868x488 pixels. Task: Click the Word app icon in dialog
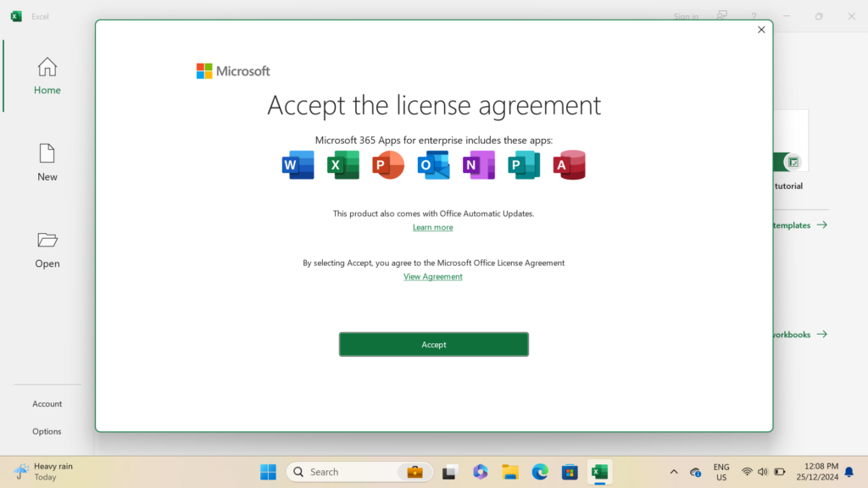[298, 165]
